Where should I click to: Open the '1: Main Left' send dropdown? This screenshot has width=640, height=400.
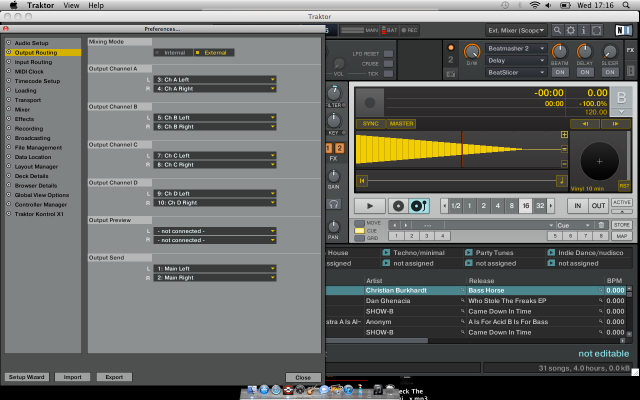pos(215,269)
